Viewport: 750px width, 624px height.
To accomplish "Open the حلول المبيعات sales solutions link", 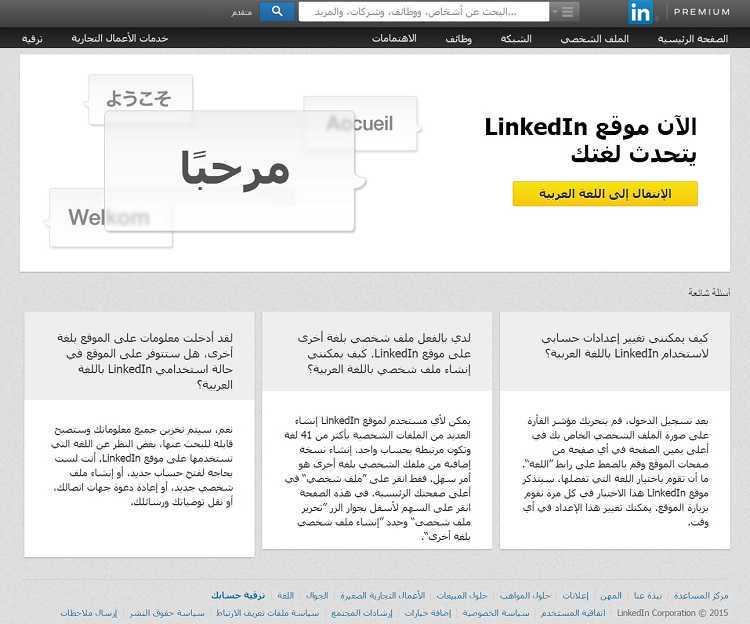I will pos(462,596).
